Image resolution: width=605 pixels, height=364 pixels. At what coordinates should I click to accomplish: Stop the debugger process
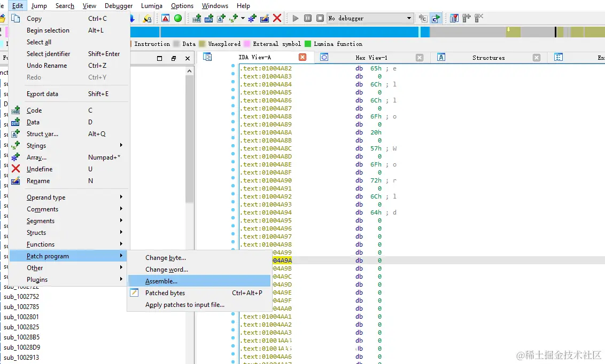coord(320,18)
